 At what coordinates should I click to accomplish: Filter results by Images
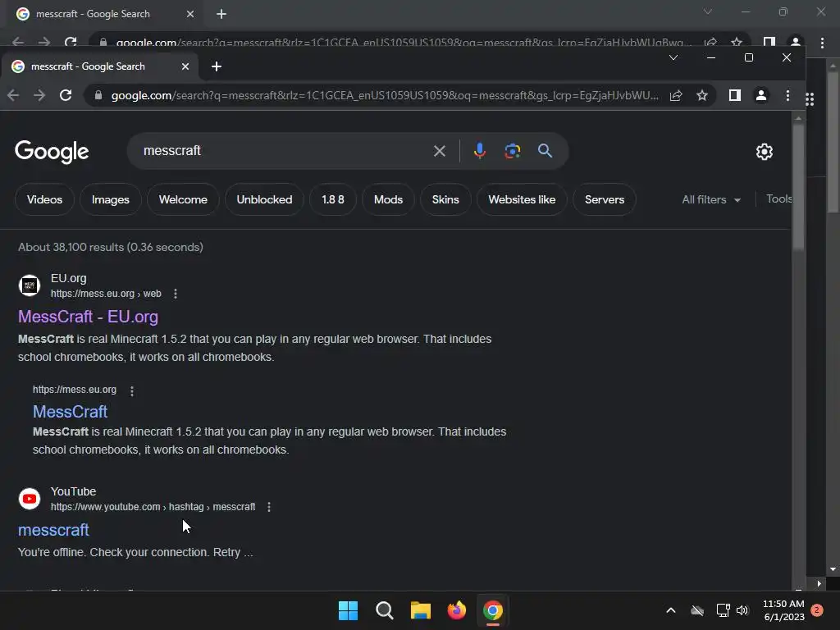tap(111, 199)
